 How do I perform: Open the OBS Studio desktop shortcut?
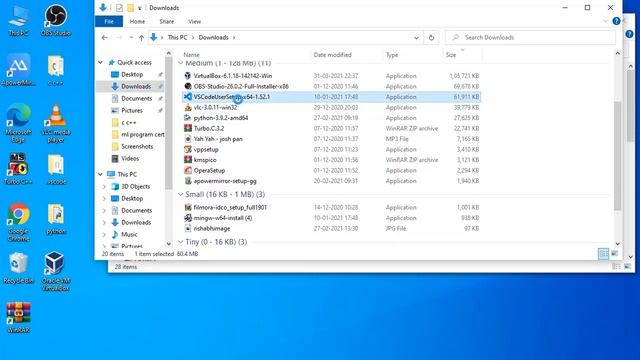[x=56, y=20]
